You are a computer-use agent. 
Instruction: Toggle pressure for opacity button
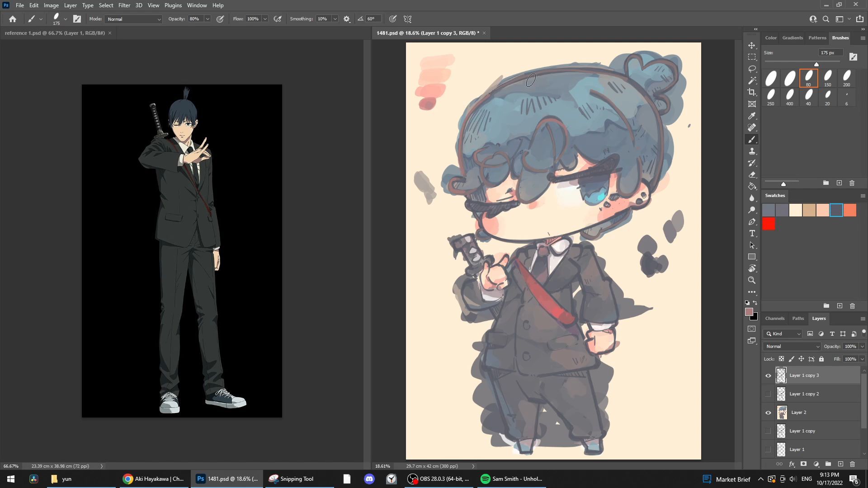coord(220,19)
